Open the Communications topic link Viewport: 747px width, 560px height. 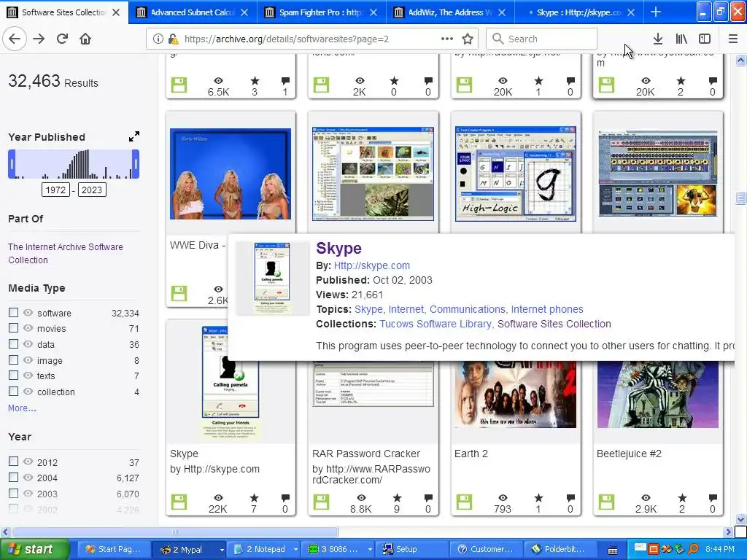(468, 309)
